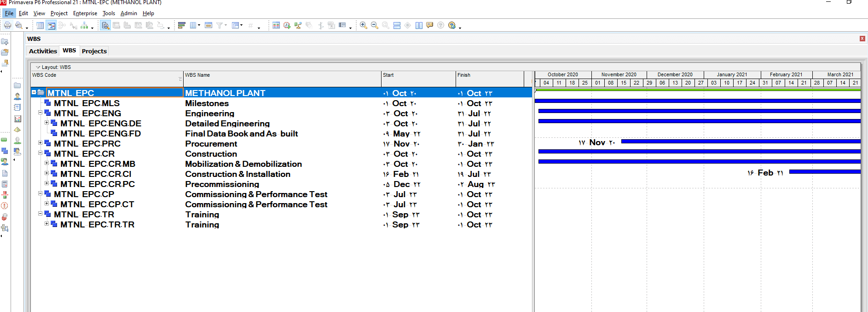This screenshot has height=312, width=868.
Task: Click the Columns toolbar icon
Action: tap(193, 25)
